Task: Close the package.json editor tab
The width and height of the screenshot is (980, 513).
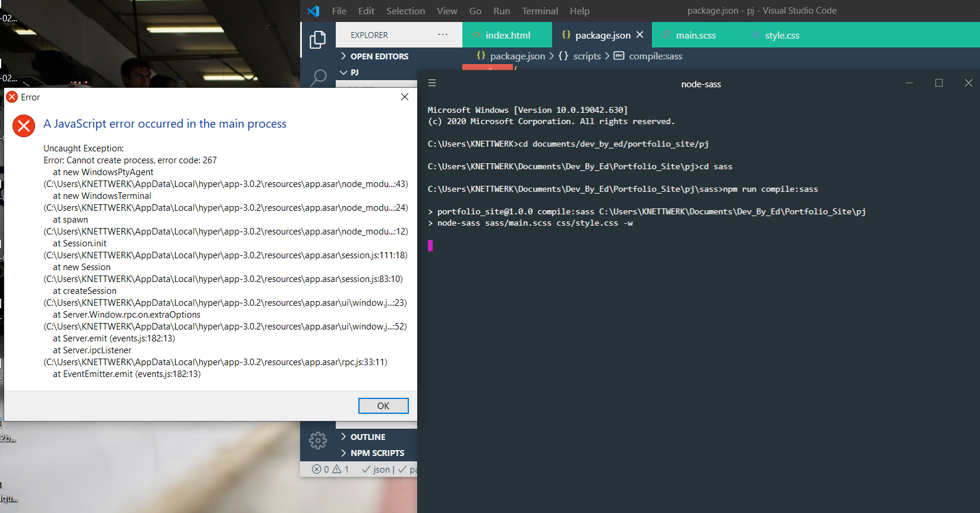Action: click(x=640, y=34)
